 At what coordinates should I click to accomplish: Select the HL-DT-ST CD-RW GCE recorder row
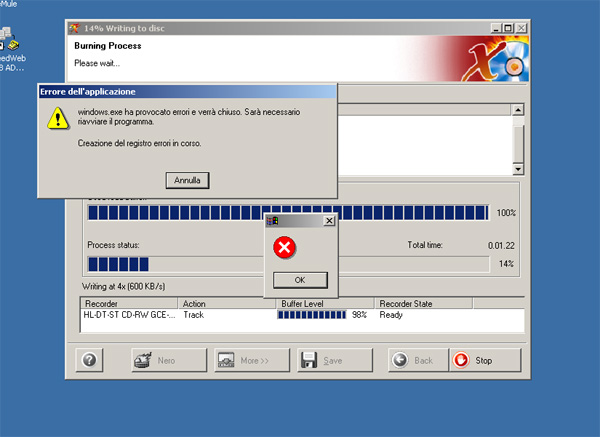[302, 315]
